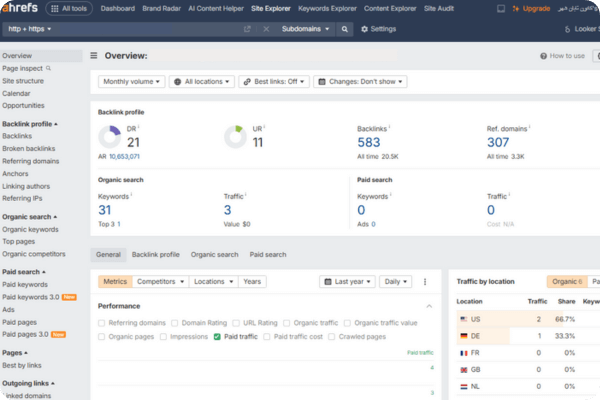This screenshot has height=400, width=600.
Task: Select the US flag row
Action: pos(528,319)
